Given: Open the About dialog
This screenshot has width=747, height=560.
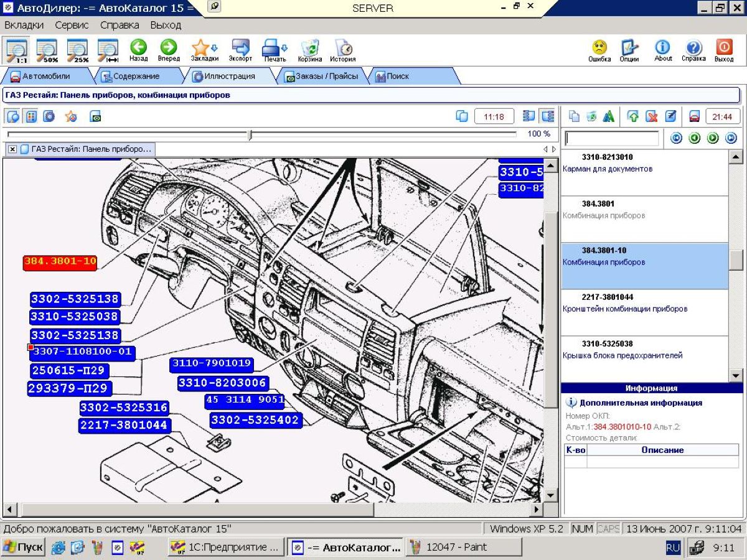Looking at the screenshot, I should pyautogui.click(x=663, y=50).
